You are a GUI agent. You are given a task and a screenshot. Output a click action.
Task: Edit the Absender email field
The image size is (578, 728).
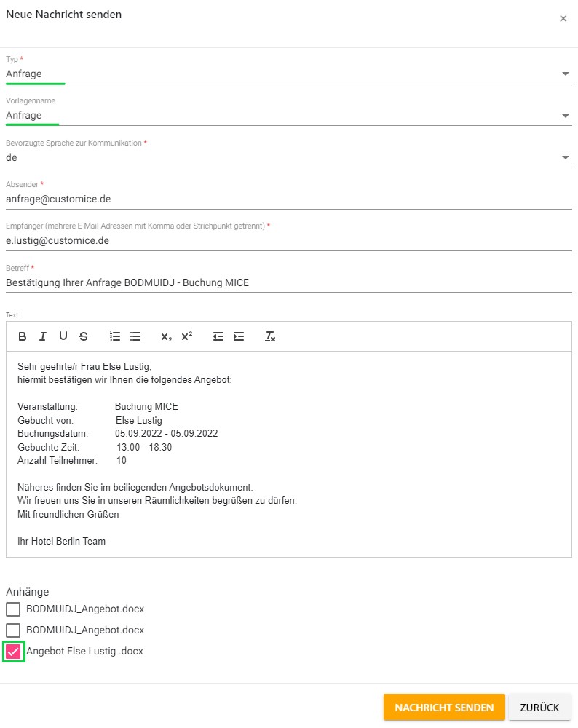tap(289, 199)
